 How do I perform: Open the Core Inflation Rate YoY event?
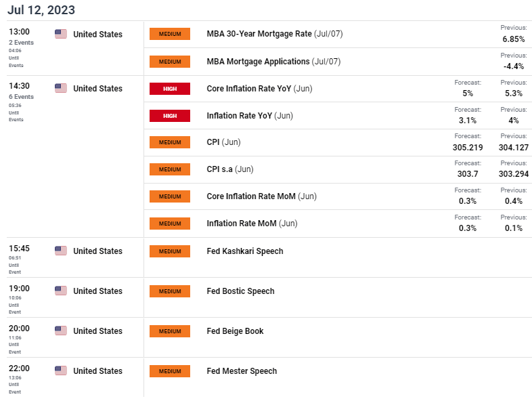(259, 89)
